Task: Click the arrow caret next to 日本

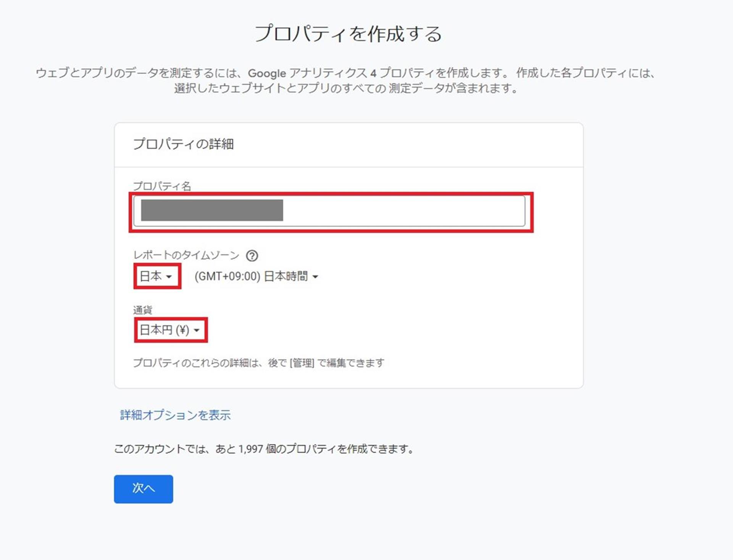Action: (x=169, y=277)
